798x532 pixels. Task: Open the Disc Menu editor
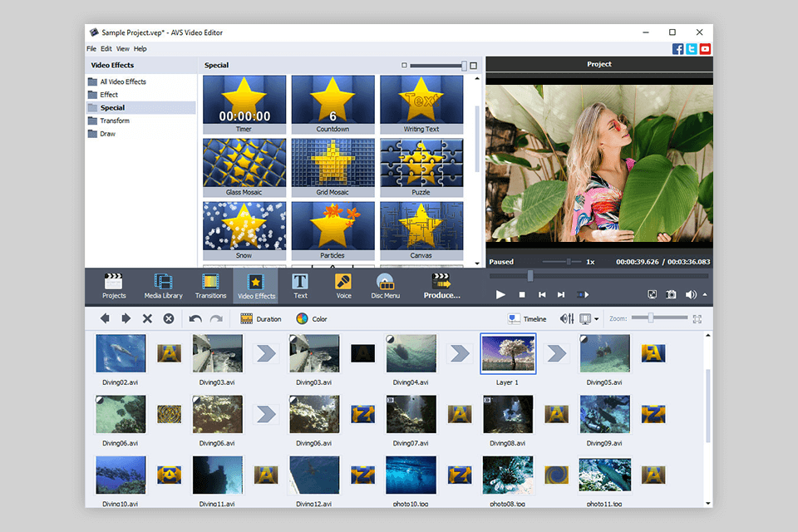click(x=386, y=286)
